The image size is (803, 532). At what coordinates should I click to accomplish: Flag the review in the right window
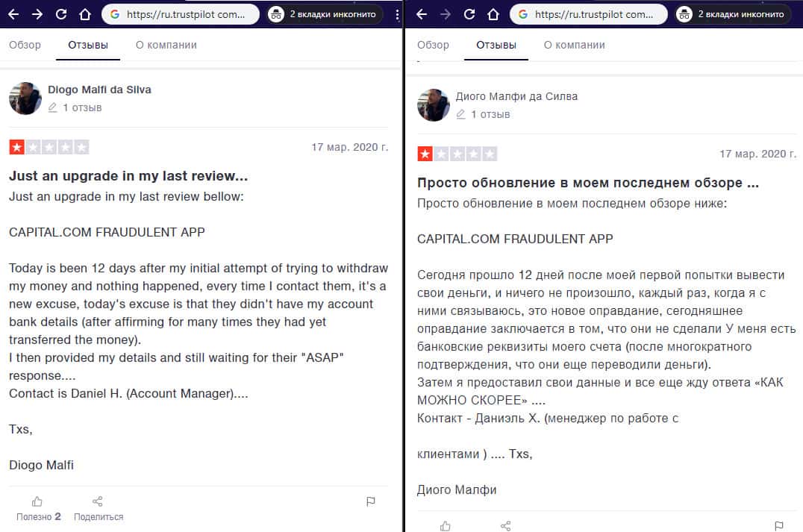(x=779, y=526)
